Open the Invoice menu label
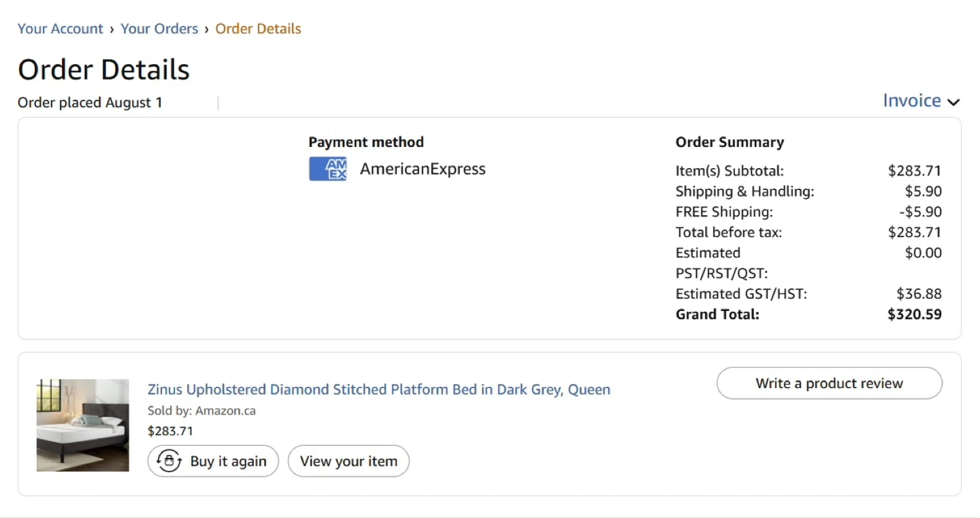Screen dimensions: 980x518 click(911, 101)
